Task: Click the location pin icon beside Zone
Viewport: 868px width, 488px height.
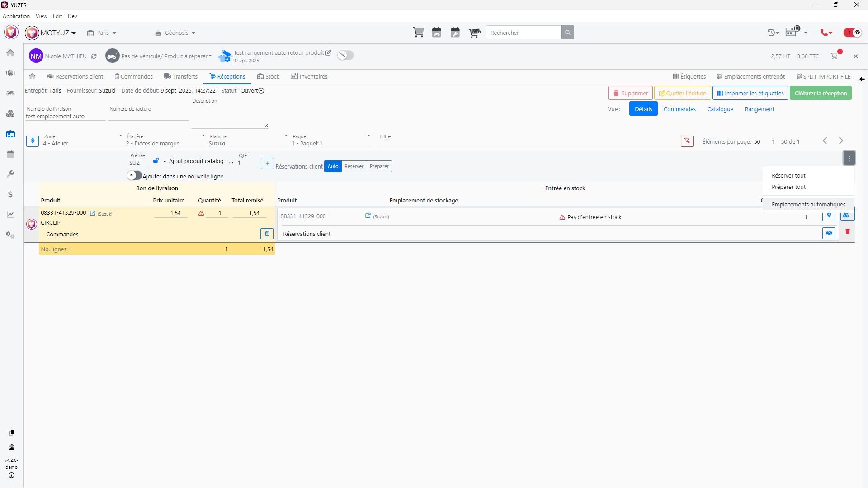Action: [x=33, y=141]
